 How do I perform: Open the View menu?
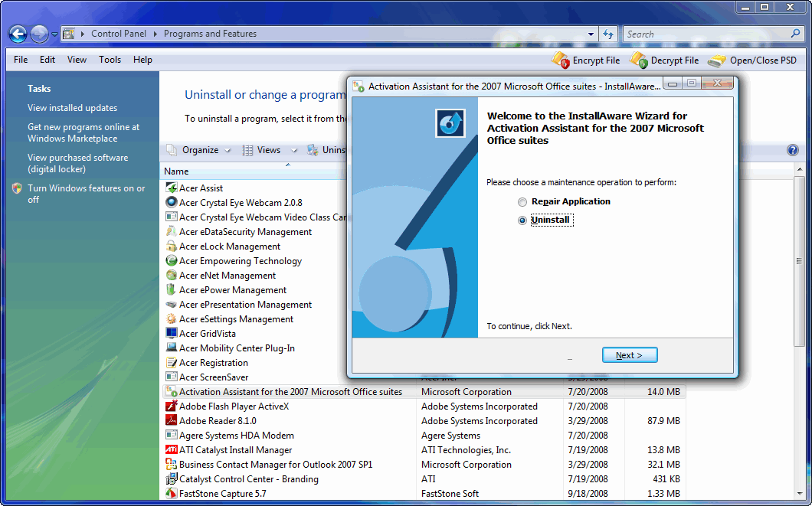(77, 60)
